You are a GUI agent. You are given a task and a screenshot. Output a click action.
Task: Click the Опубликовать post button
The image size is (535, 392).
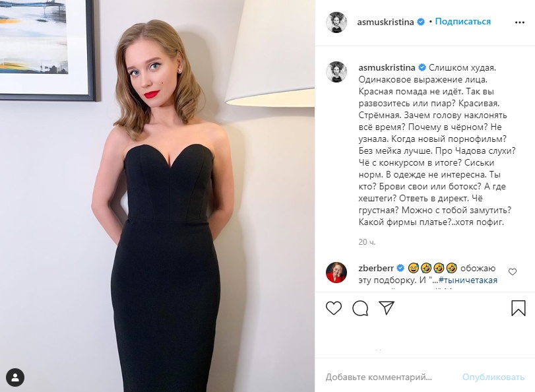493,377
